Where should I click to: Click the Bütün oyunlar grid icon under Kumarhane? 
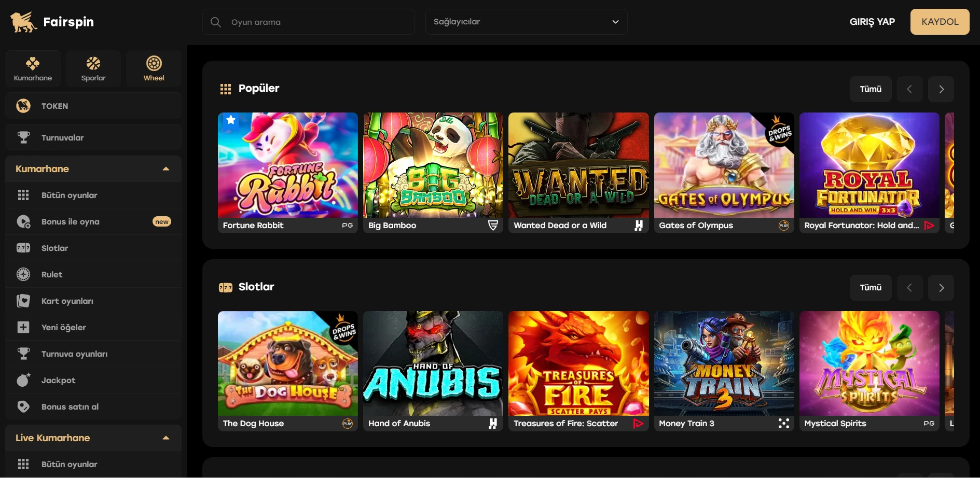click(x=23, y=195)
